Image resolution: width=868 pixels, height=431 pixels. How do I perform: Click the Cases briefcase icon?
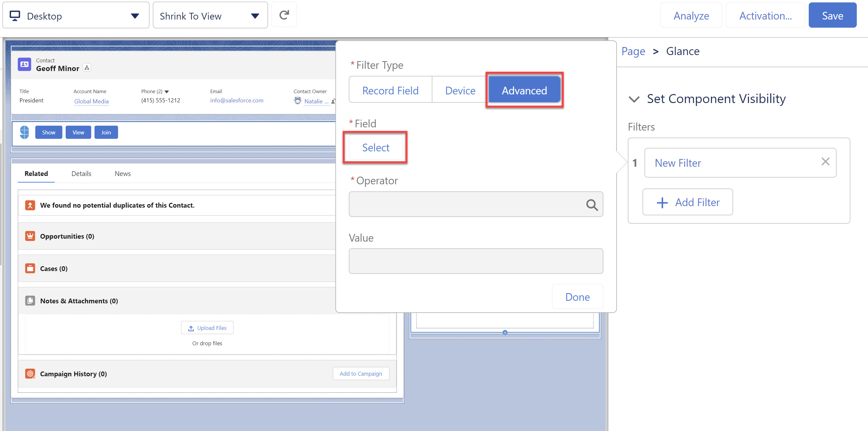30,268
